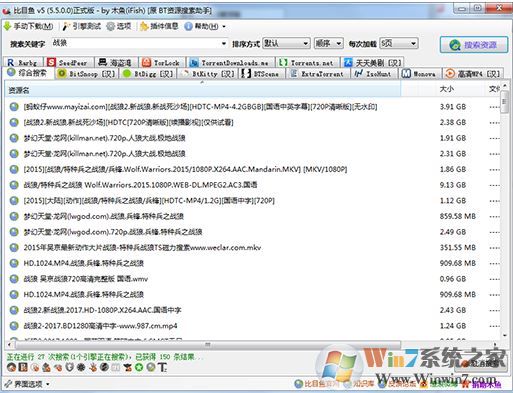The width and height of the screenshot is (513, 393).
Task: Click the 9.13 GB size cell
Action: coord(453,185)
